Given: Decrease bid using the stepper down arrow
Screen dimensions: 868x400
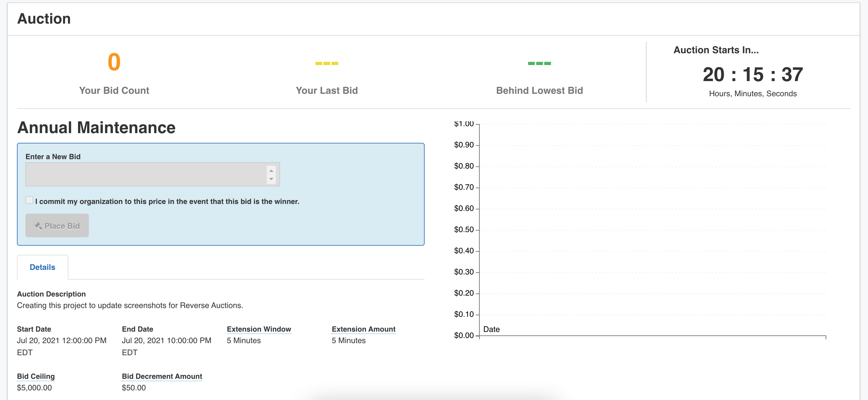Looking at the screenshot, I should click(271, 179).
